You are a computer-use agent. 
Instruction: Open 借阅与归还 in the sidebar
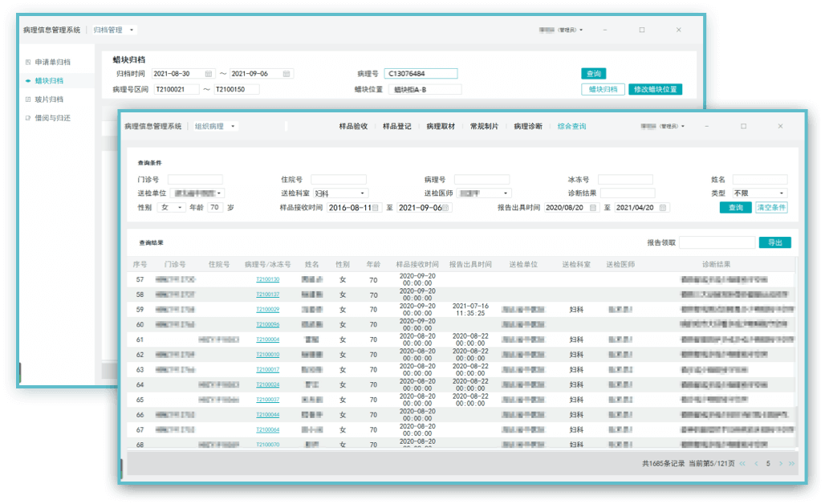(53, 118)
